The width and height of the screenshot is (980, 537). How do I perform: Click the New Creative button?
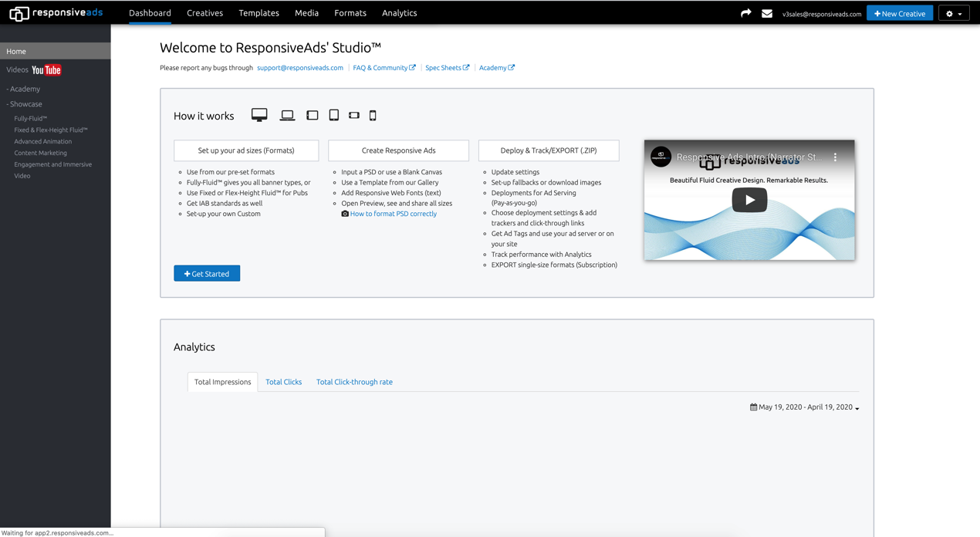click(900, 13)
